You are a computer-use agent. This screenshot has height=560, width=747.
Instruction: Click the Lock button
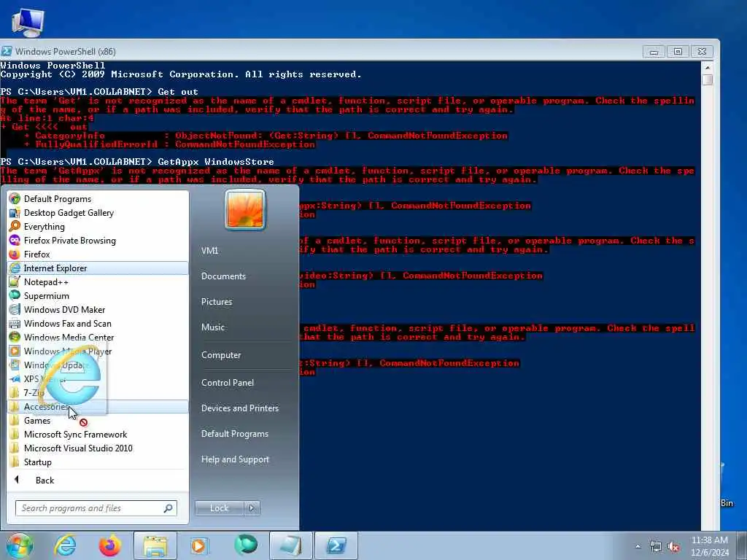pos(219,508)
